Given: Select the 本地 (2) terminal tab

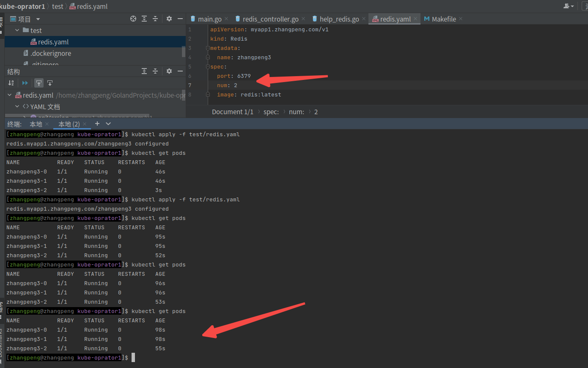Looking at the screenshot, I should click(69, 124).
